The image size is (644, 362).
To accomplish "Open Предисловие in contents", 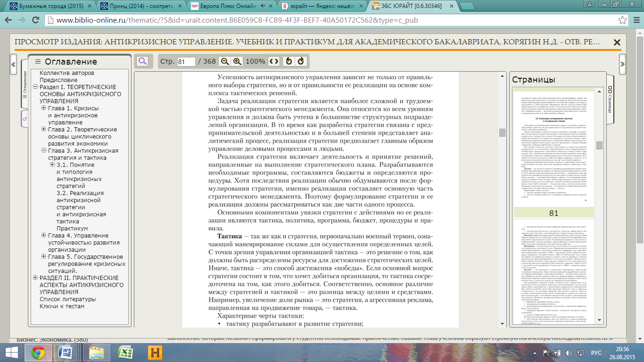I will (x=58, y=80).
